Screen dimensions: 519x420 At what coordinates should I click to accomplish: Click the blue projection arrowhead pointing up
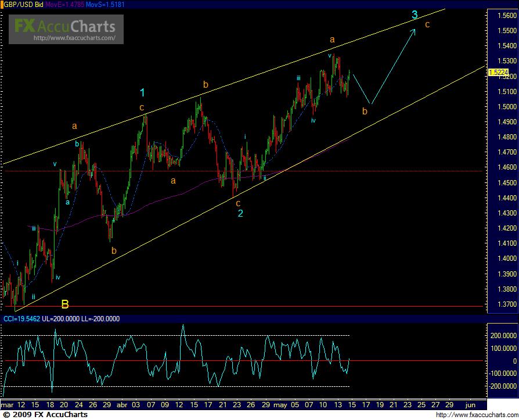tap(413, 31)
